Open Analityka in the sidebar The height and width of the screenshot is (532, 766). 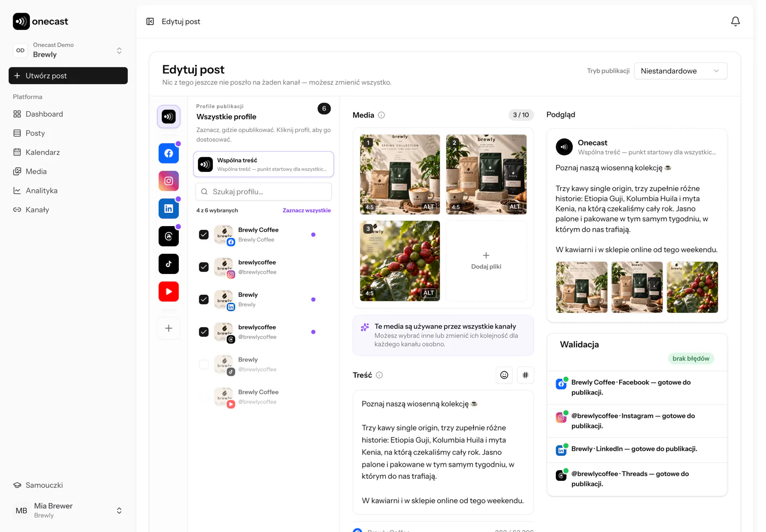point(41,190)
